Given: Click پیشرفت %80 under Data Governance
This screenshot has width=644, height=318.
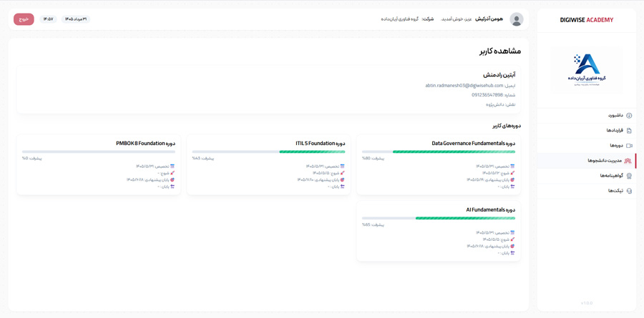Looking at the screenshot, I should (374, 158).
